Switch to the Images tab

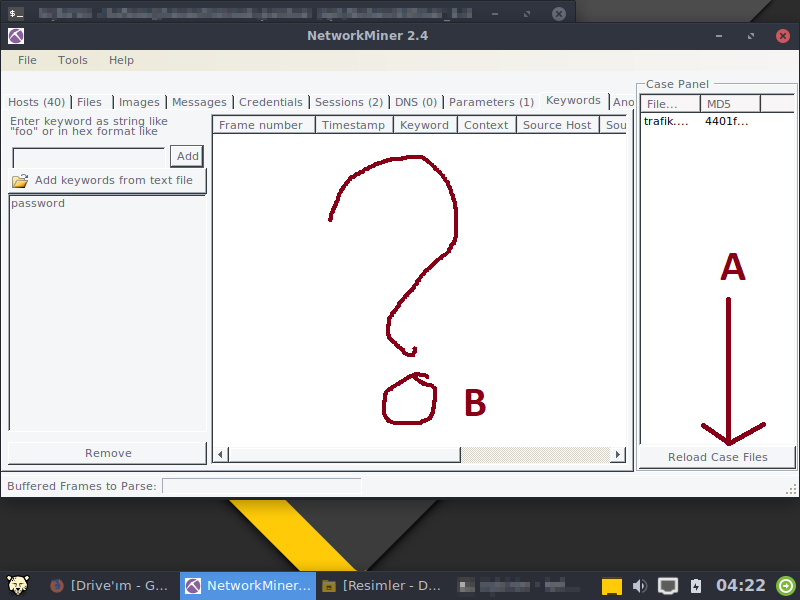coord(139,102)
